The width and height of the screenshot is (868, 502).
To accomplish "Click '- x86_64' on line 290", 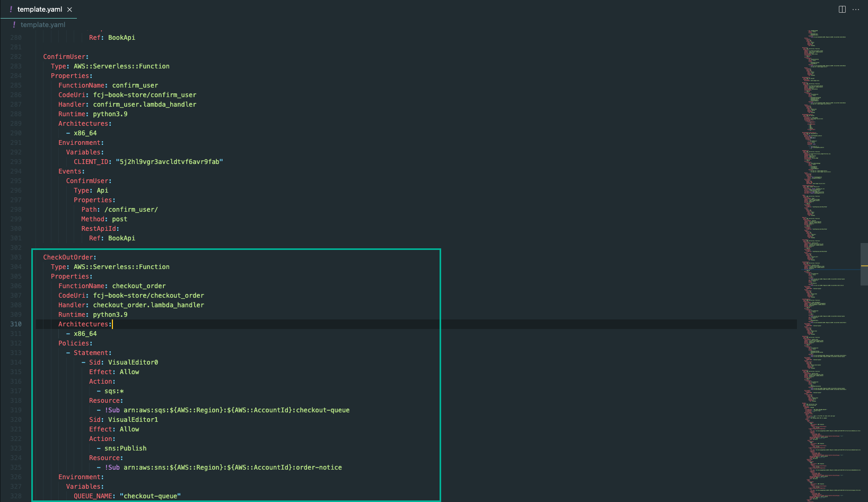I will pyautogui.click(x=81, y=133).
